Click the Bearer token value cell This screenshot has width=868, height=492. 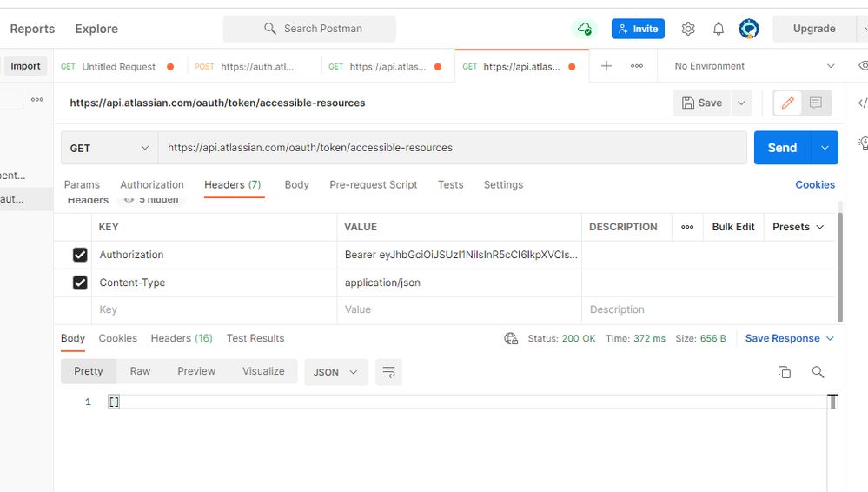459,255
